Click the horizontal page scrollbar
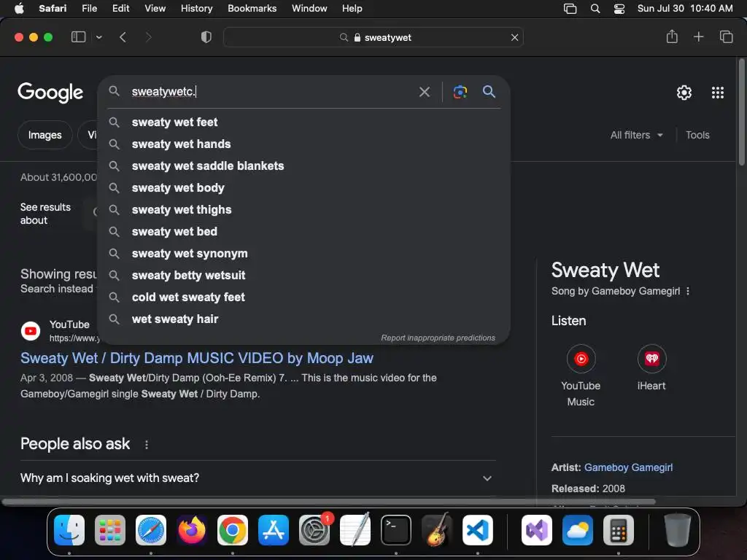 coord(329,502)
